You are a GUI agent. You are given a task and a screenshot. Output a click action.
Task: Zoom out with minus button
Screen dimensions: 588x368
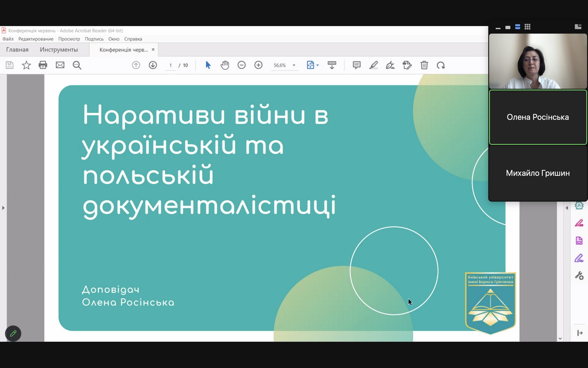click(x=241, y=65)
